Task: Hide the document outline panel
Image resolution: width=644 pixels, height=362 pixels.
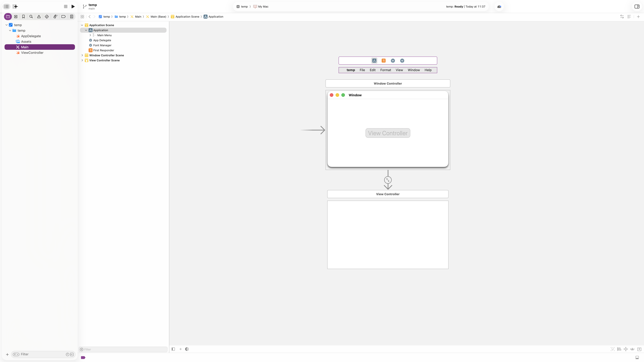Action: [x=173, y=349]
